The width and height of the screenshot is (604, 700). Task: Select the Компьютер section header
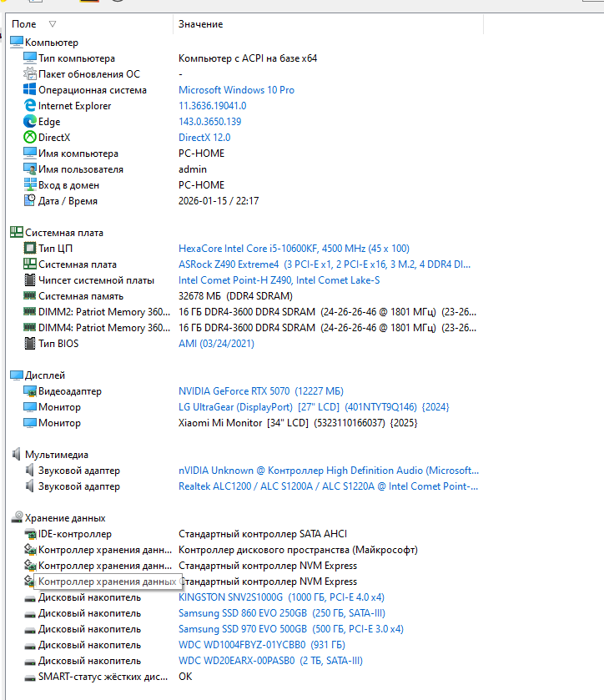52,43
